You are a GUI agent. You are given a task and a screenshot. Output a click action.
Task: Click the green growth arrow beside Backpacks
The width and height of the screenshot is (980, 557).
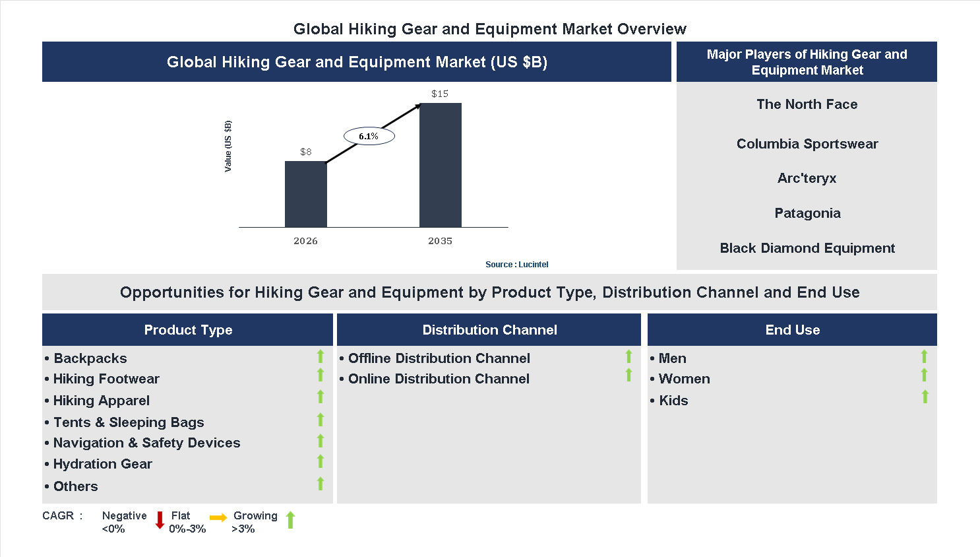pos(321,356)
